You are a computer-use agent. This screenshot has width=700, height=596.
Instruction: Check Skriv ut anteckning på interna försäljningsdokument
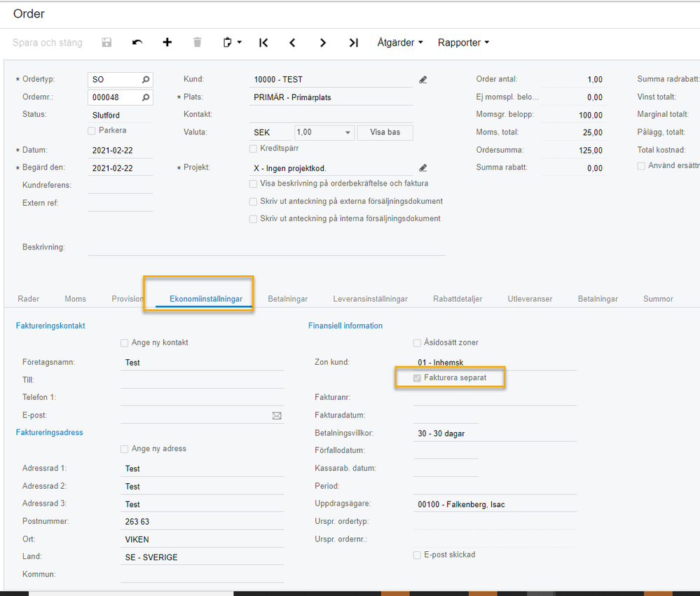(x=253, y=219)
